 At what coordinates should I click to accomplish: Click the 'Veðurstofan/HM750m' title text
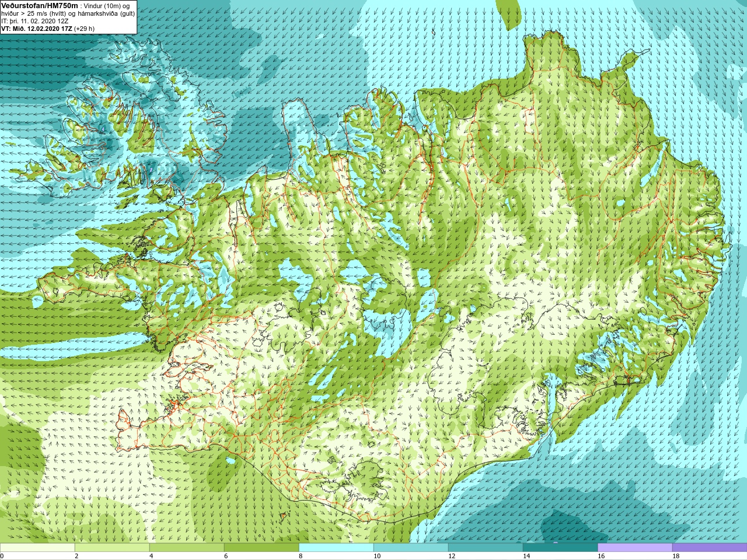point(39,5)
